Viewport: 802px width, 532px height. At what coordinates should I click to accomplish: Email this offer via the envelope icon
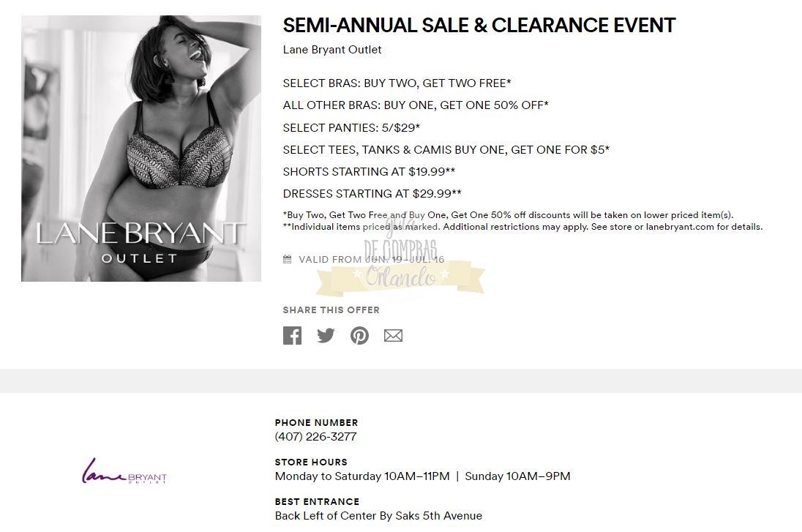point(393,336)
